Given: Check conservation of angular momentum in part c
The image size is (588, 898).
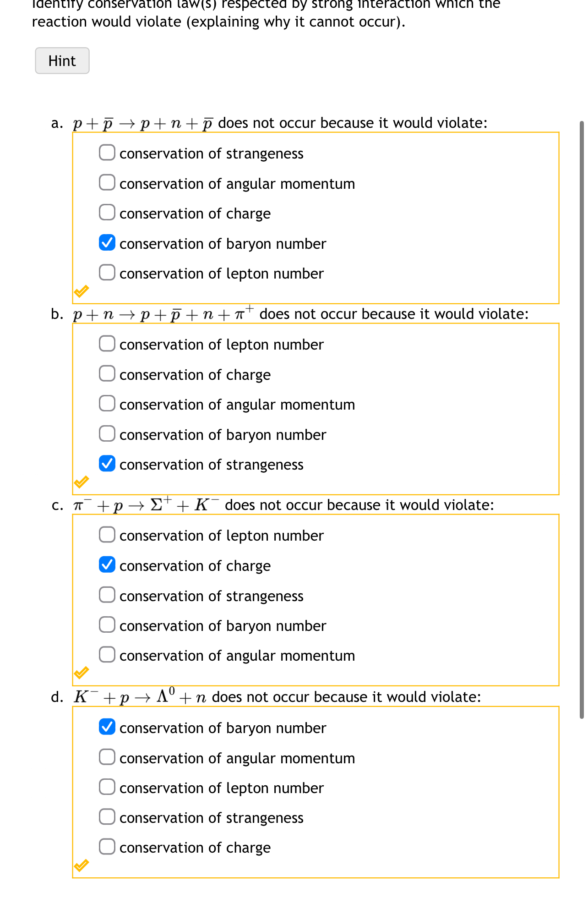Looking at the screenshot, I should 107,654.
